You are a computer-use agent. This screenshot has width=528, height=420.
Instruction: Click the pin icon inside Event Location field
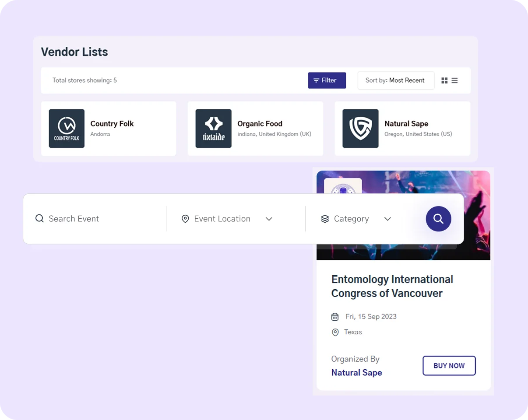[185, 219]
